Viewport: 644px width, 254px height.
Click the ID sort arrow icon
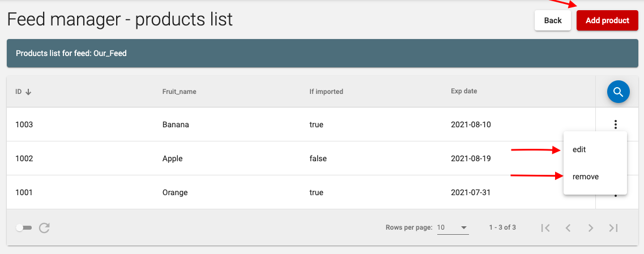28,92
